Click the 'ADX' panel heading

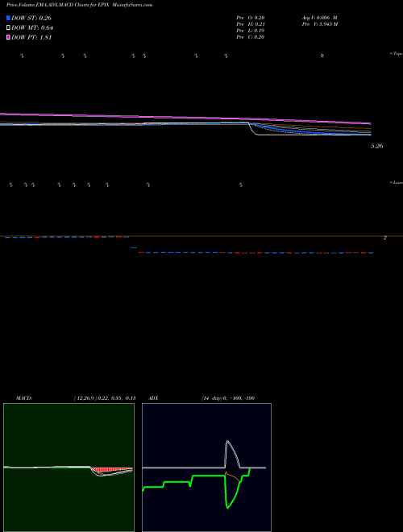[x=153, y=398]
